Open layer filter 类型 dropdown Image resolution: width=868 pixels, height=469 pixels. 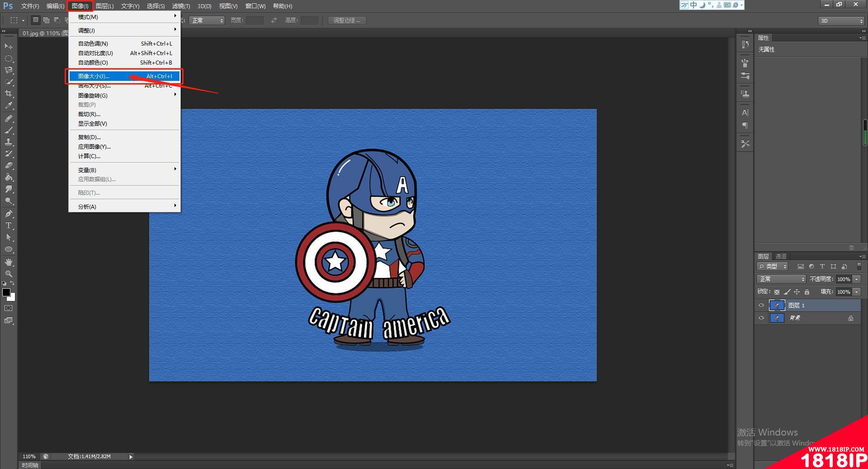coord(773,267)
